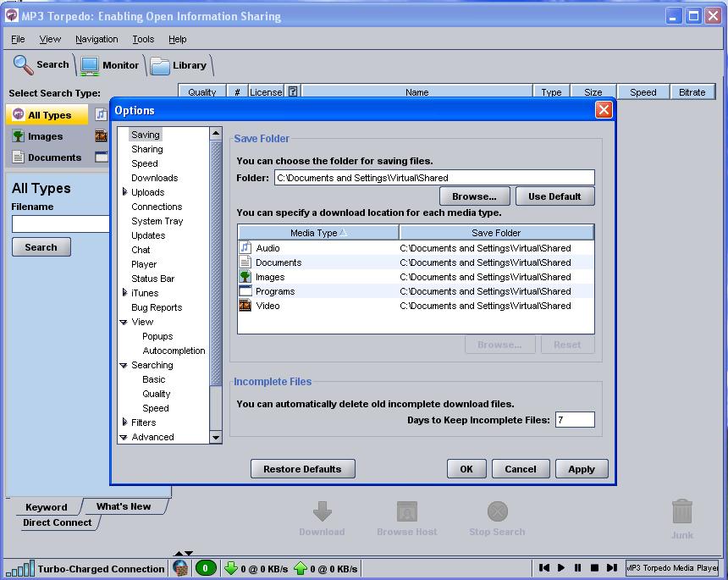Expand the Filters node in options tree

124,423
